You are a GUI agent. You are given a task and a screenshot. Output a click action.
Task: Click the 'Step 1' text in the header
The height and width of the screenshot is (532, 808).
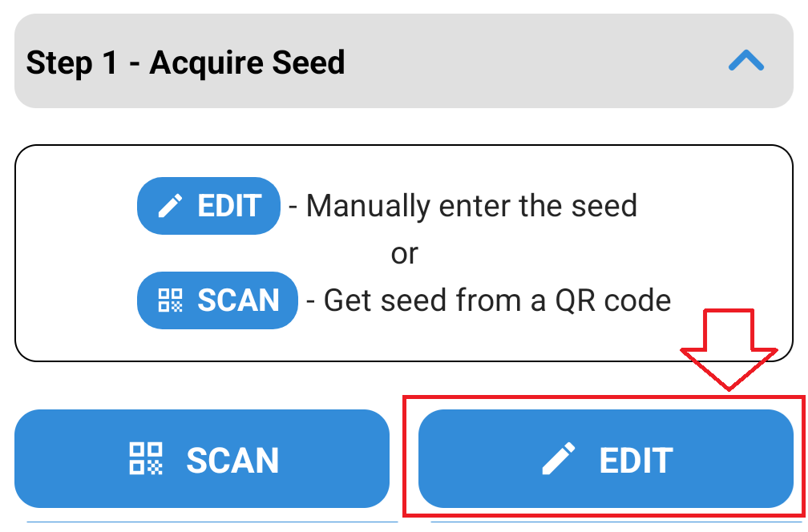(72, 62)
